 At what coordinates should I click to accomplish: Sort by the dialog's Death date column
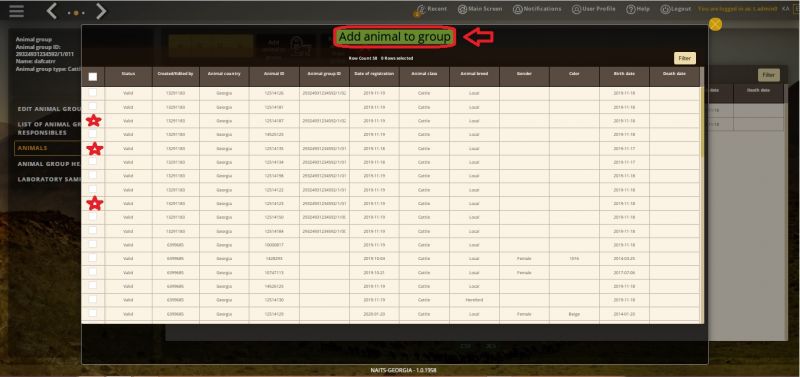tap(674, 77)
